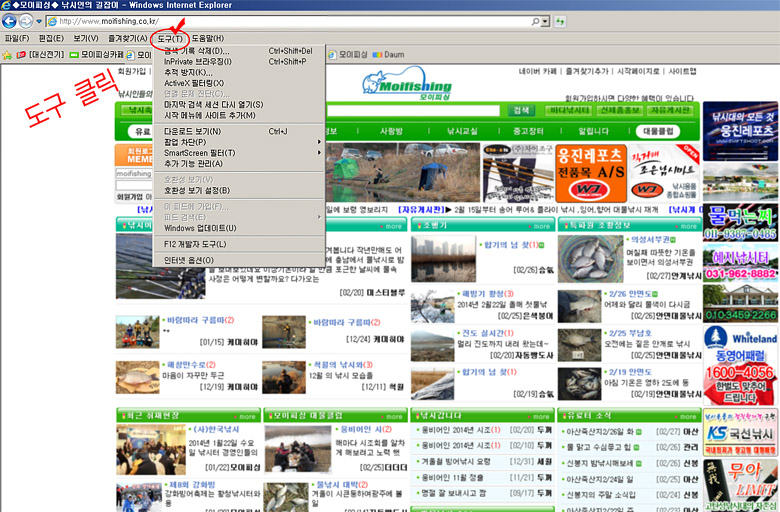Click more in 낚시갑니다 section
The width and height of the screenshot is (780, 512).
pos(541,416)
